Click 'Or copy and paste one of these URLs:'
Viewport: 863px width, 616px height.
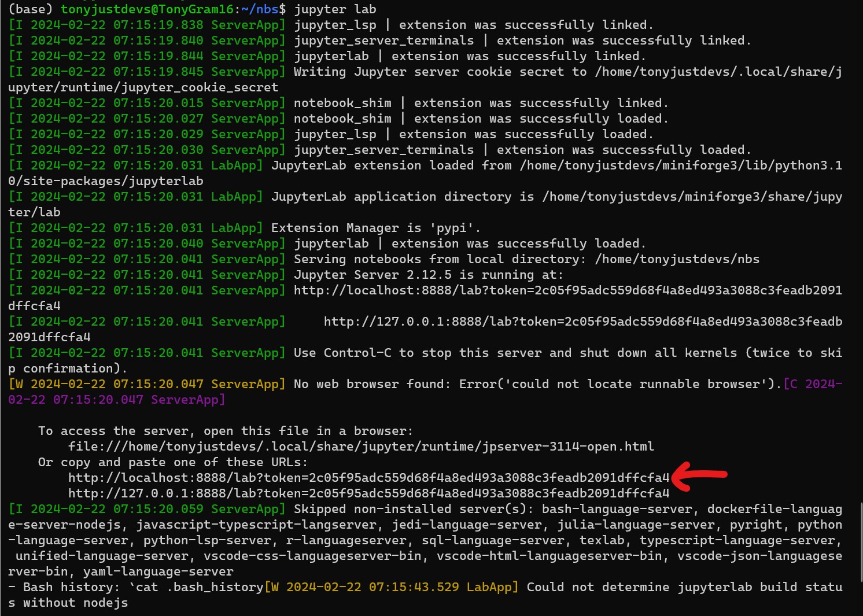[173, 462]
